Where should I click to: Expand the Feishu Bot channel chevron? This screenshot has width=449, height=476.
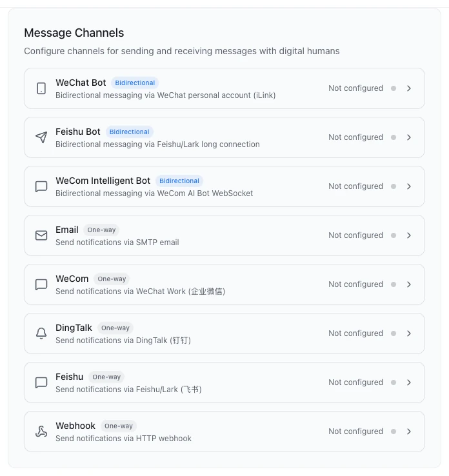(x=409, y=137)
